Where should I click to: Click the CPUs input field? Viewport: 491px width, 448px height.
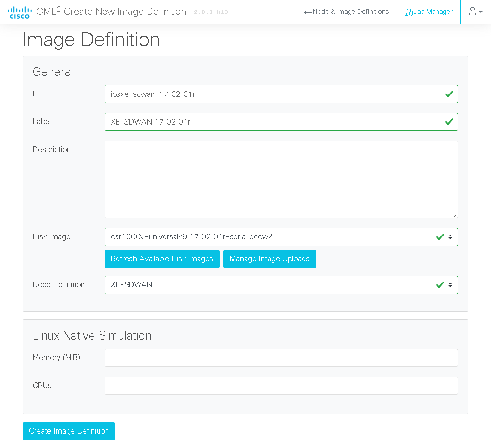281,386
